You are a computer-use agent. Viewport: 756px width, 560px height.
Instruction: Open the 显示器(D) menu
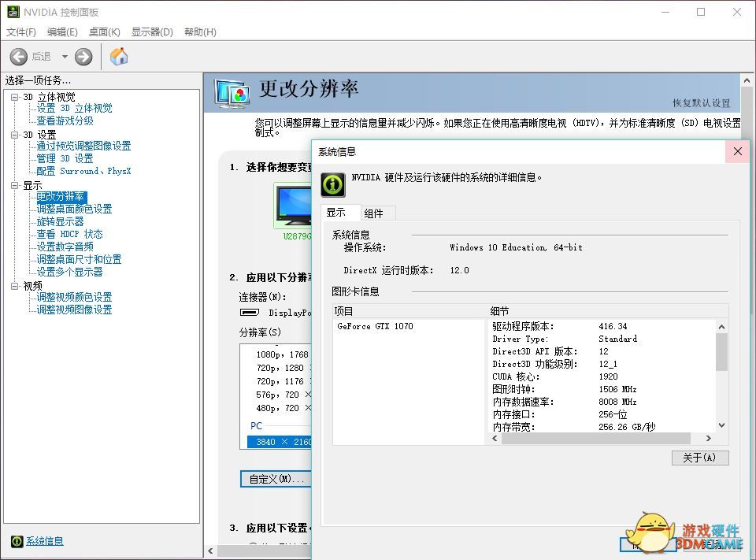click(152, 32)
